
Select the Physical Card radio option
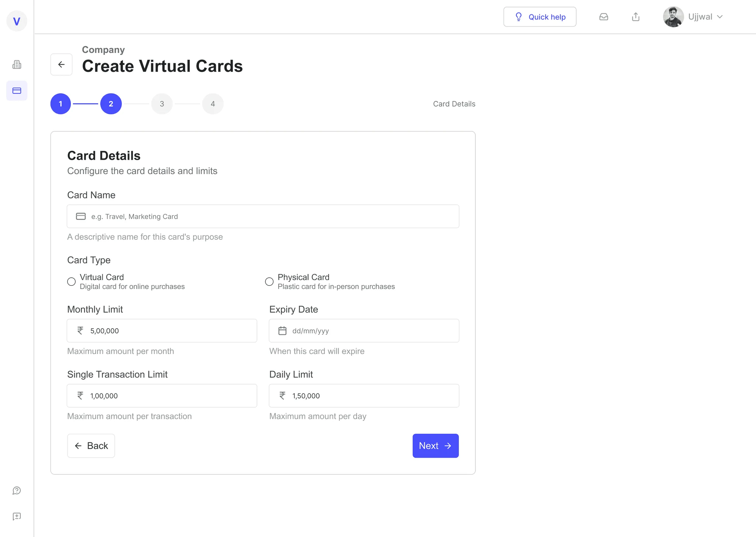[269, 282]
